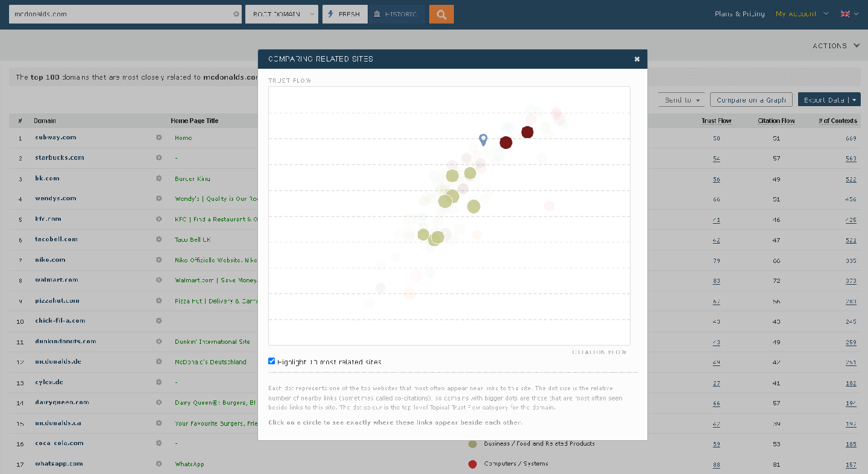868x474 pixels.
Task: Open gear options for whatsapp.com row
Action: (159, 464)
